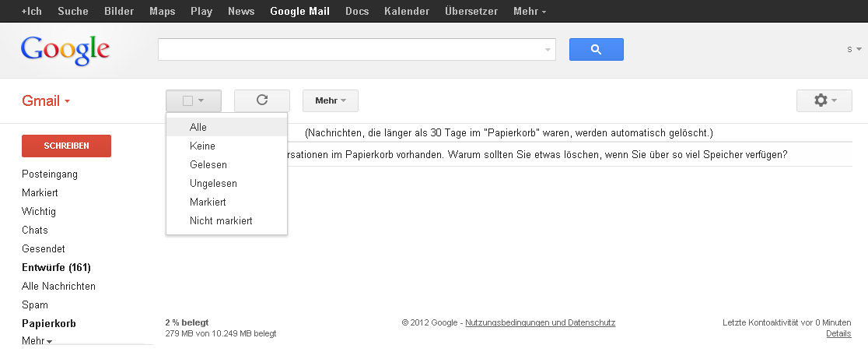868x352 pixels.
Task: Choose Markiert from selection dropdown menu
Action: [x=226, y=202]
